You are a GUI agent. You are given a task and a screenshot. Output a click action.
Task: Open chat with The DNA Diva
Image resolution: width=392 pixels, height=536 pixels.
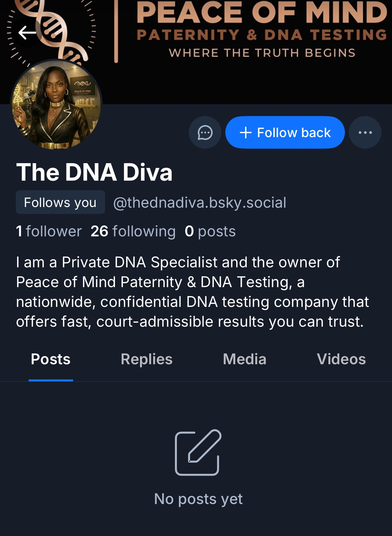[x=205, y=133]
